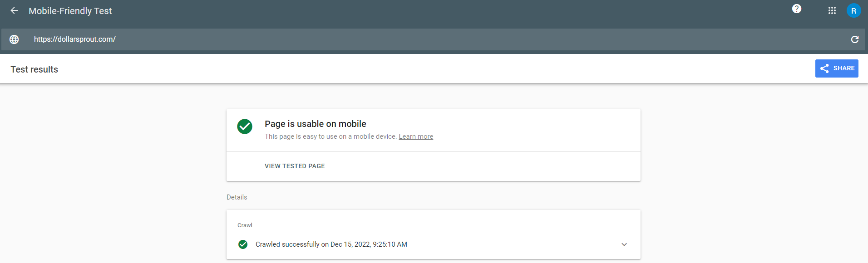This screenshot has height=263, width=868.
Task: Open the account avatar labeled R
Action: 853,10
